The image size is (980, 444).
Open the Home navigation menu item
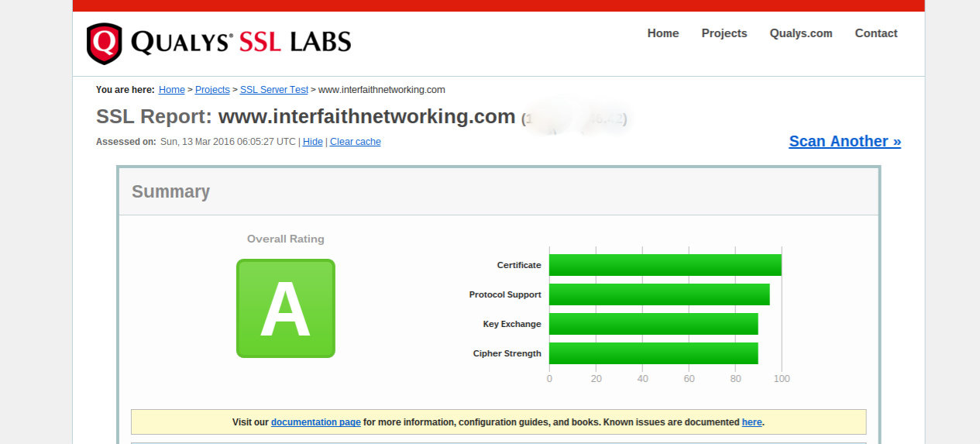[663, 33]
